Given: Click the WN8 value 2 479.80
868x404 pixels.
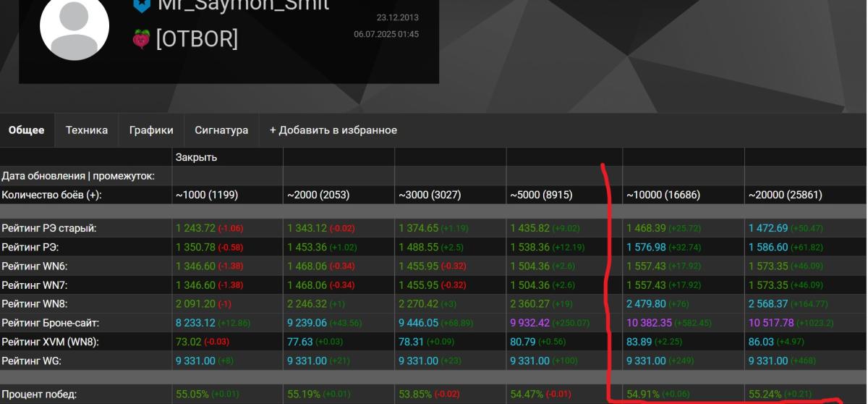Looking at the screenshot, I should coord(647,303).
